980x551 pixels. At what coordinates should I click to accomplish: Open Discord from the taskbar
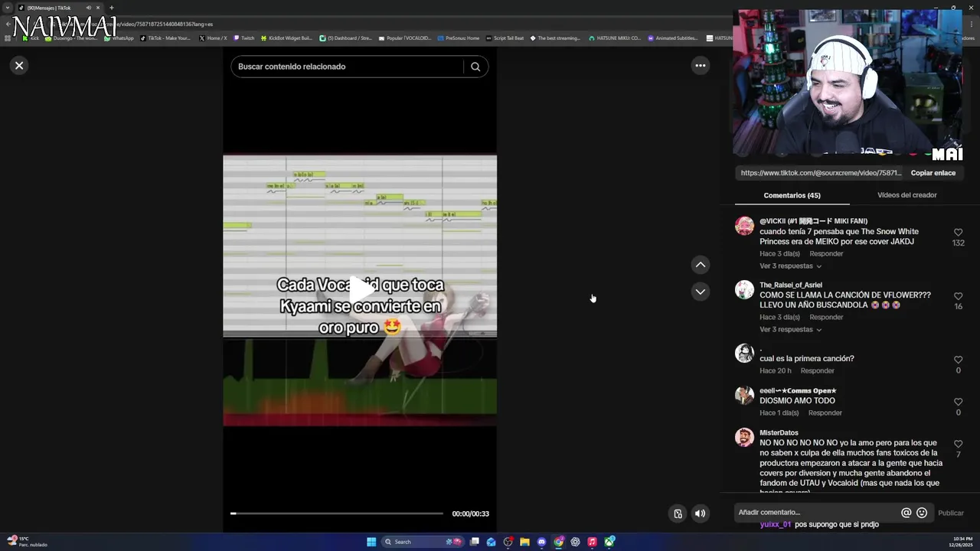coord(541,542)
